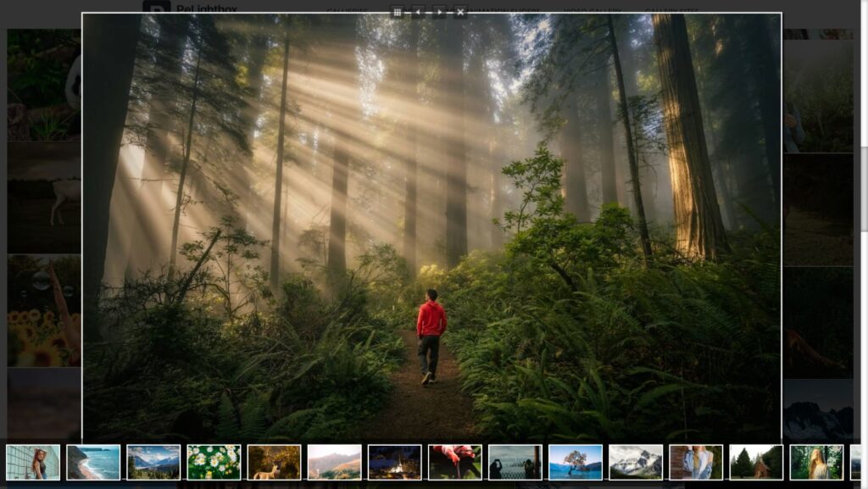Select the white daisies thumbnail

(x=214, y=463)
